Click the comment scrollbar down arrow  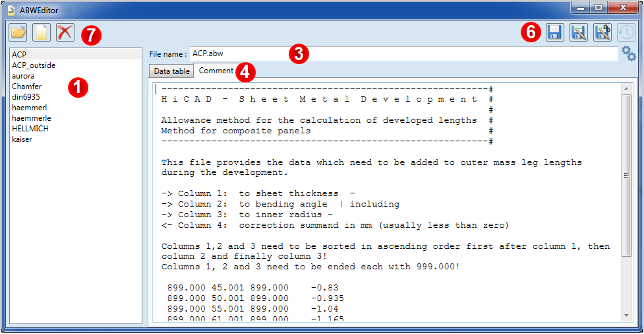pos(626,315)
